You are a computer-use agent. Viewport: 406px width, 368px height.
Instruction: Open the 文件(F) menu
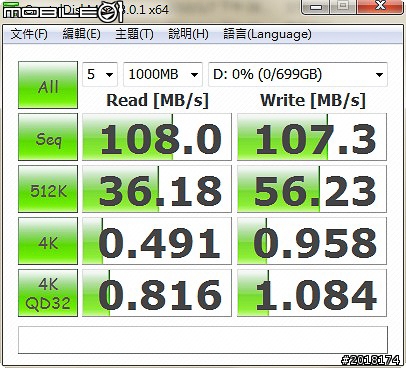click(29, 34)
